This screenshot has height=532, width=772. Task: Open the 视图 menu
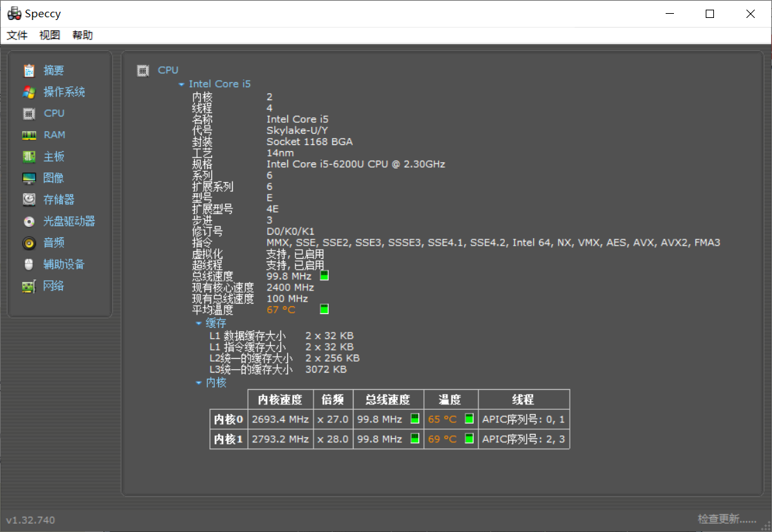coord(50,35)
